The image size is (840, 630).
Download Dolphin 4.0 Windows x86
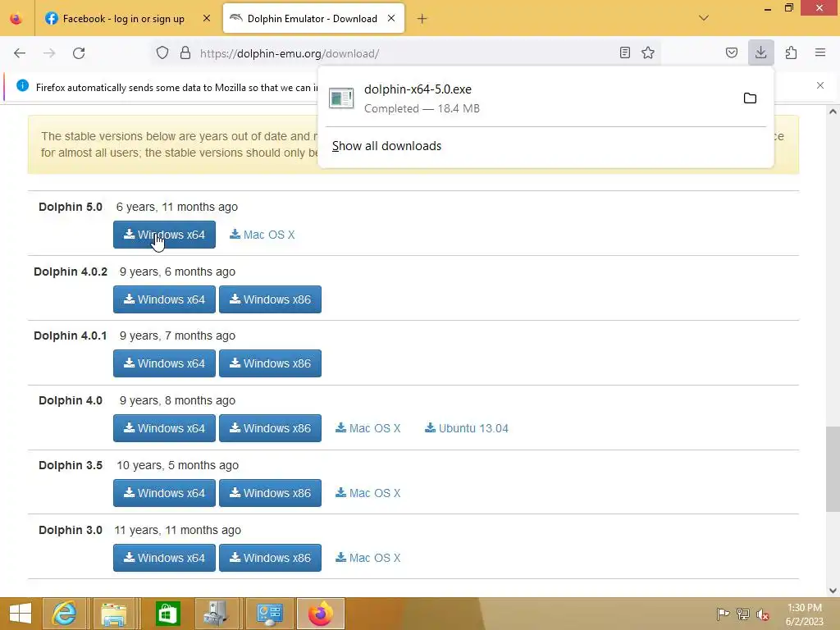[270, 428]
